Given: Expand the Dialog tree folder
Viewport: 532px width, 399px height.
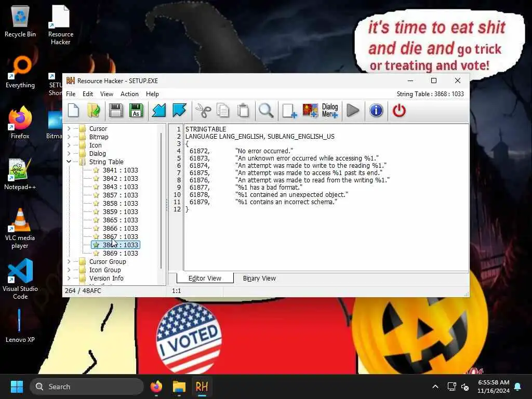Looking at the screenshot, I should 69,153.
